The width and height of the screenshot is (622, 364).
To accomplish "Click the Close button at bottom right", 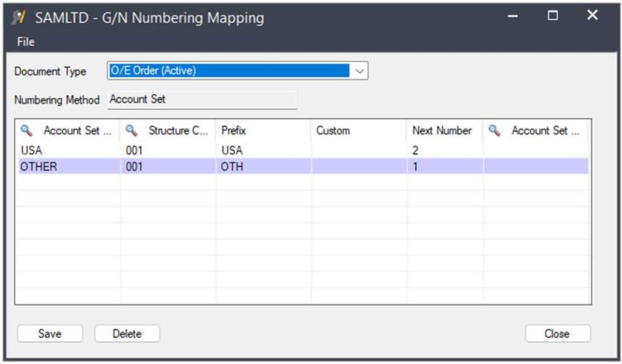I will pos(557,334).
